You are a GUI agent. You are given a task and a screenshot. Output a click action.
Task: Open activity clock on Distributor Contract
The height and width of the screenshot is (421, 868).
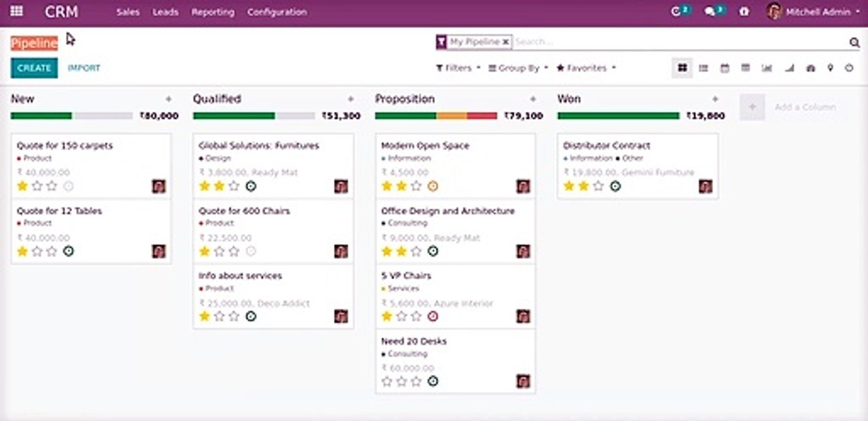[615, 187]
